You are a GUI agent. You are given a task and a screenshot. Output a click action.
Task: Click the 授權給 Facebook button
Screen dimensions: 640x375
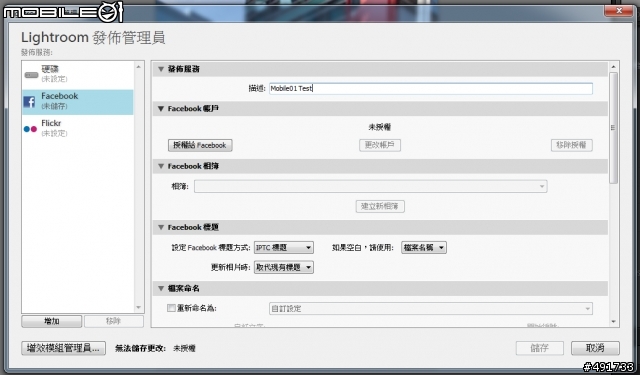pos(200,145)
